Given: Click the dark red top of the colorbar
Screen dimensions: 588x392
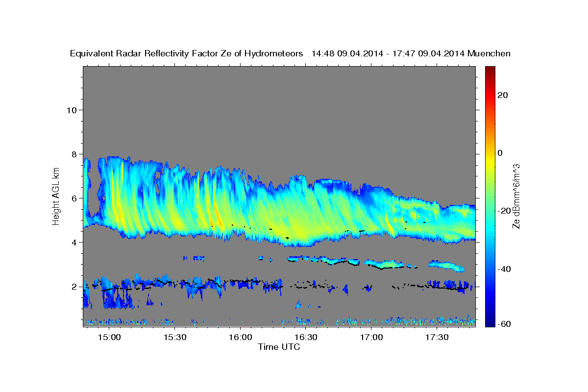Looking at the screenshot, I should pos(490,70).
